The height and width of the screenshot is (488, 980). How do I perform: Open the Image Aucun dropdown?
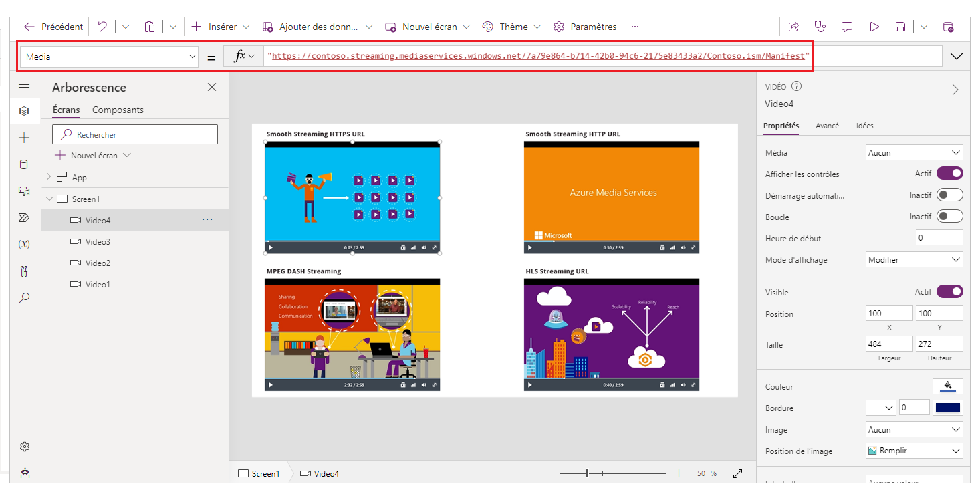click(x=914, y=430)
